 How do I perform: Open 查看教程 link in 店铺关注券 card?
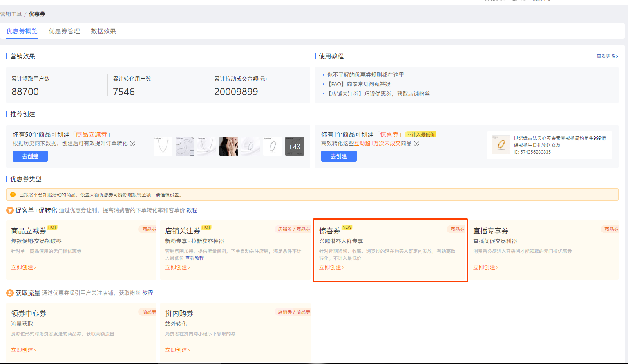coord(194,258)
